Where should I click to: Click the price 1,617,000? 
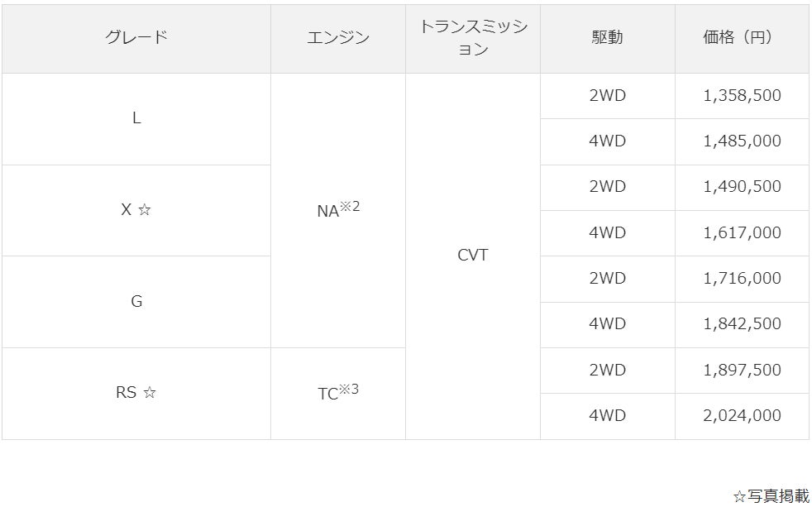click(742, 233)
